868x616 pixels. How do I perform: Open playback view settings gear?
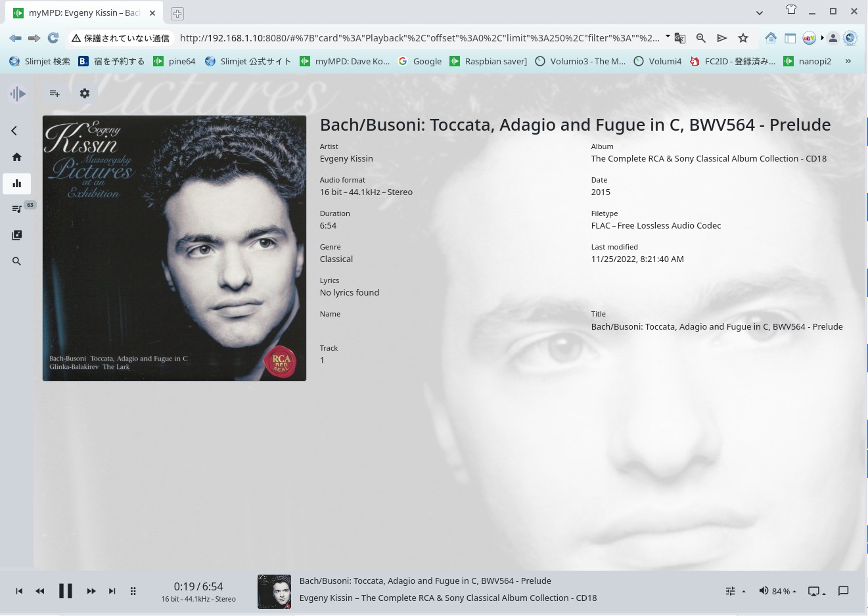[85, 93]
